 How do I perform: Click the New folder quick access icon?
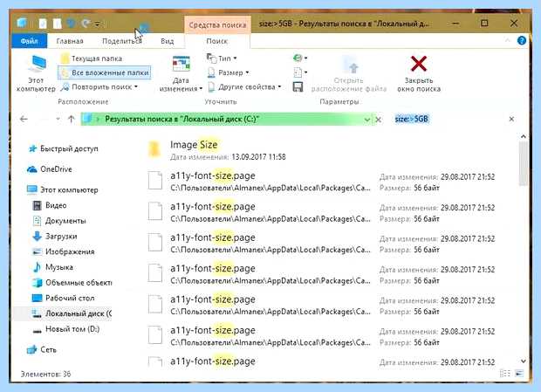click(58, 24)
